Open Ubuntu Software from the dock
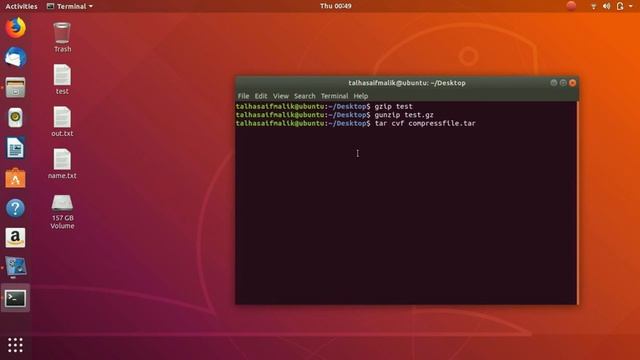Screen dimensions: 640x360 (x=16, y=178)
